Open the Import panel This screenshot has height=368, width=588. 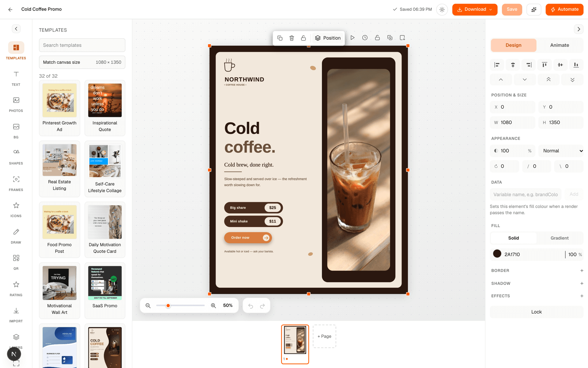[16, 315]
